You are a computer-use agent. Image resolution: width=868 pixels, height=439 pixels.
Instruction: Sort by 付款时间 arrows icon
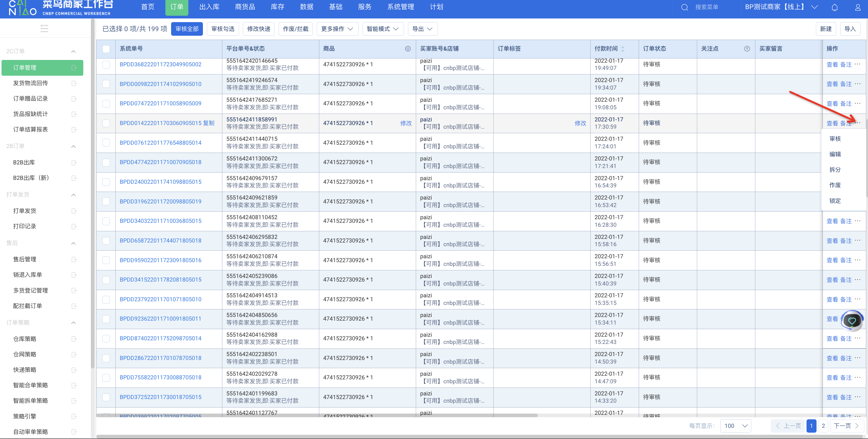(x=622, y=49)
